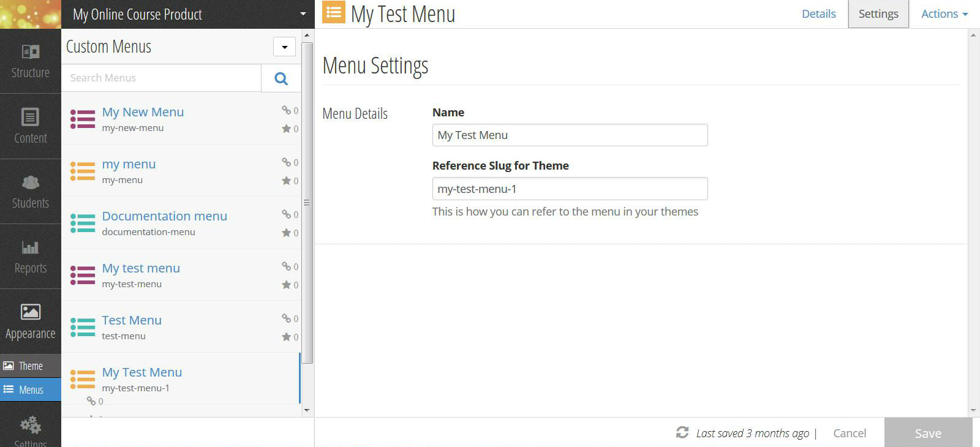Click the star icon for my menu
This screenshot has height=447, width=980.
click(x=286, y=181)
